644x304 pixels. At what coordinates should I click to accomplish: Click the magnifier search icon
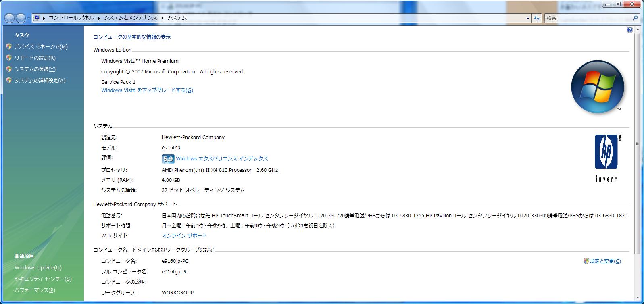coord(636,18)
